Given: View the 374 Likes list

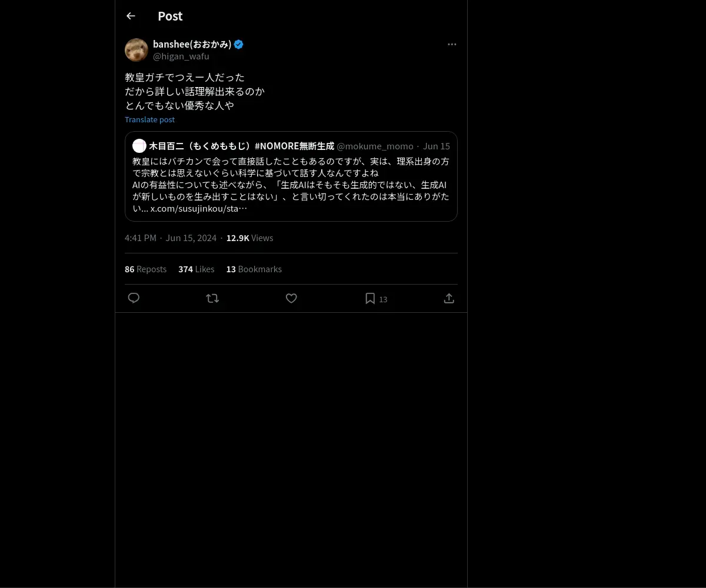Looking at the screenshot, I should 197,269.
